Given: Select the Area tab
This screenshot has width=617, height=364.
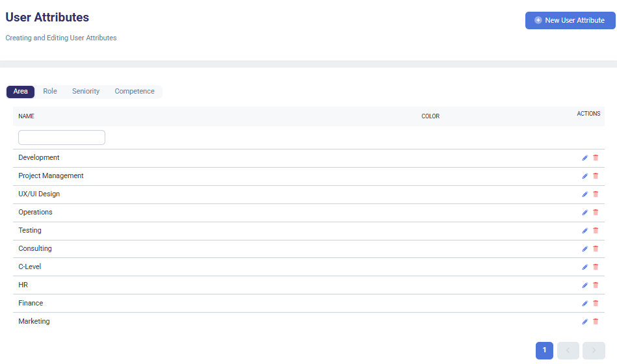Looking at the screenshot, I should [21, 92].
